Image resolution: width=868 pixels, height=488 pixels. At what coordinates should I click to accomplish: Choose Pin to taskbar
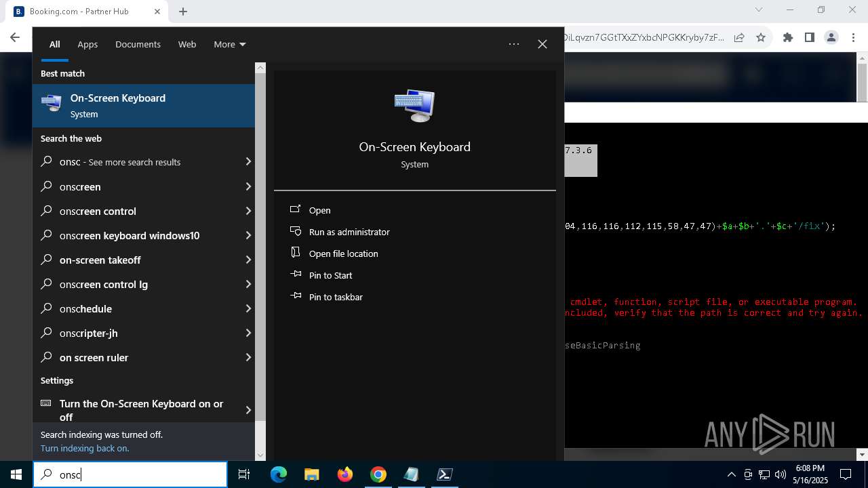(336, 297)
